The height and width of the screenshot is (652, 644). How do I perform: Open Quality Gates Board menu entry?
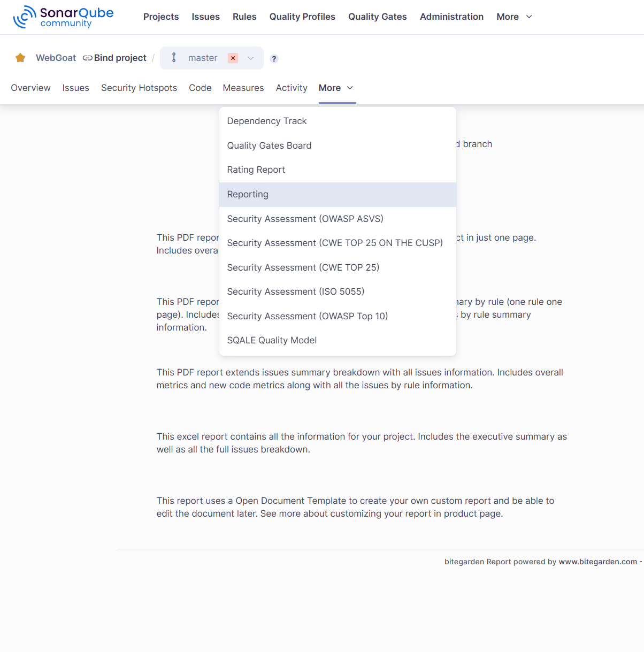[x=269, y=145]
